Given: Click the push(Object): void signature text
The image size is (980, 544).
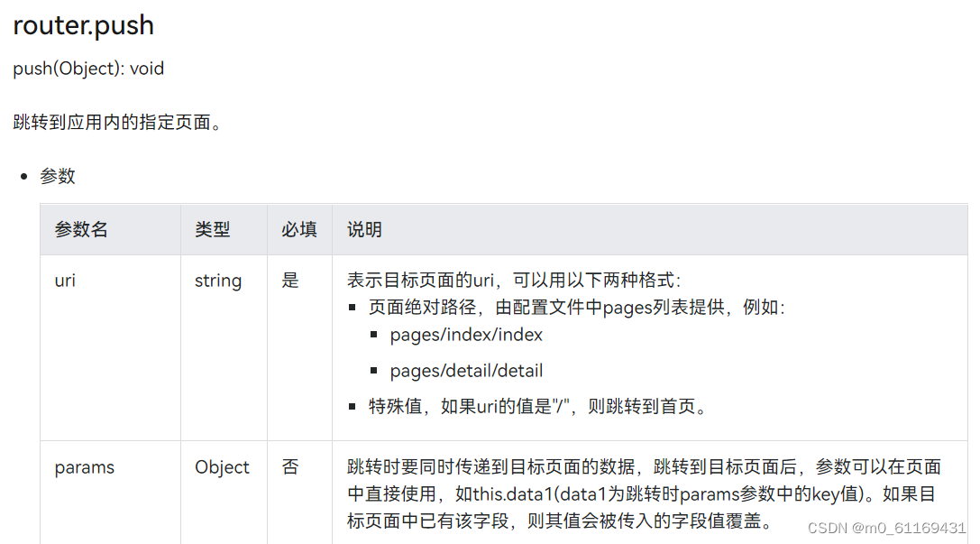Looking at the screenshot, I should [x=88, y=69].
